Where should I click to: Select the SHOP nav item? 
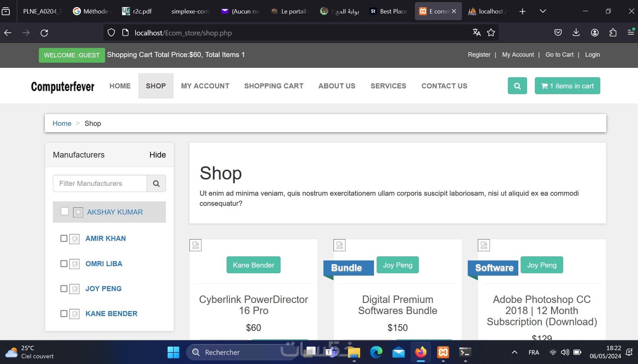pyautogui.click(x=156, y=86)
